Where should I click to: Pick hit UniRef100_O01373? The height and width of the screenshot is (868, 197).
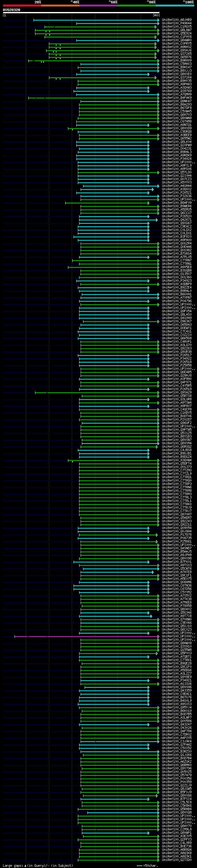tap(177, 467)
